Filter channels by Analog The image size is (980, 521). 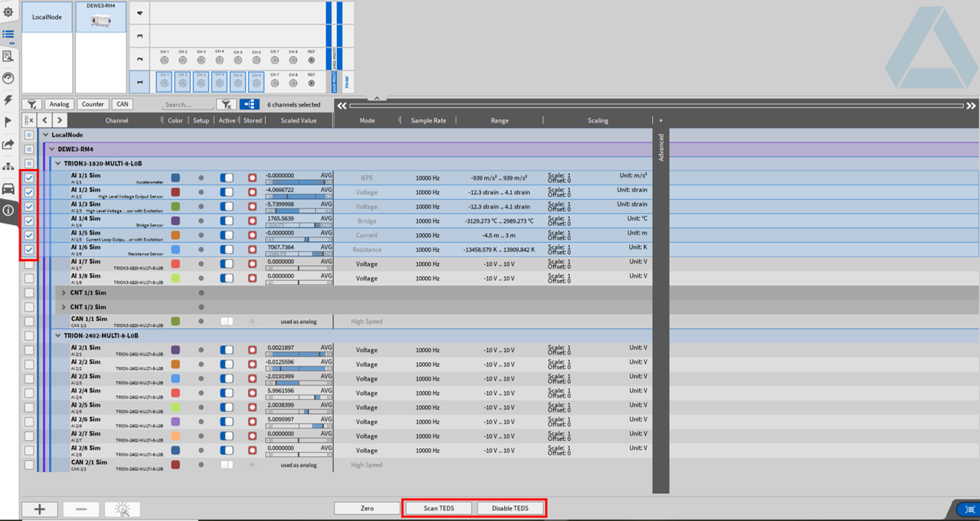(59, 105)
